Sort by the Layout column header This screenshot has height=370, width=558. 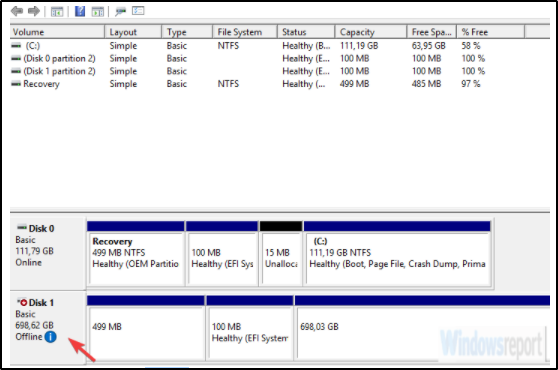[x=133, y=32]
